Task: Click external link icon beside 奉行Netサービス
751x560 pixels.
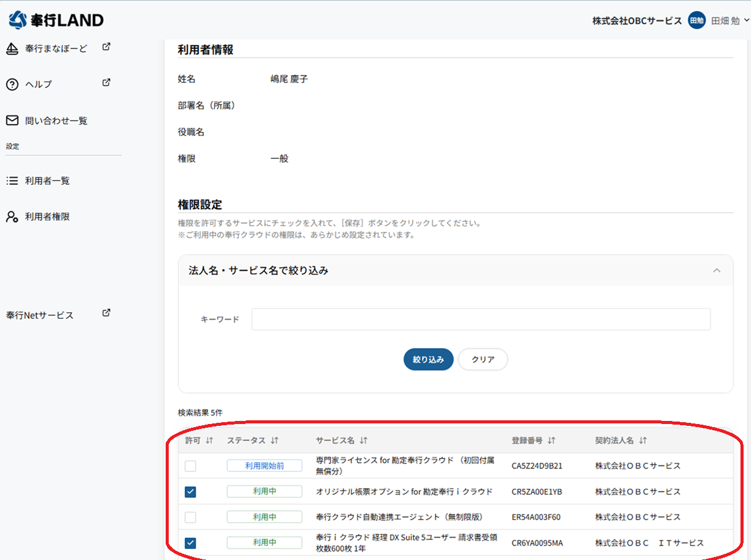Action: [106, 313]
